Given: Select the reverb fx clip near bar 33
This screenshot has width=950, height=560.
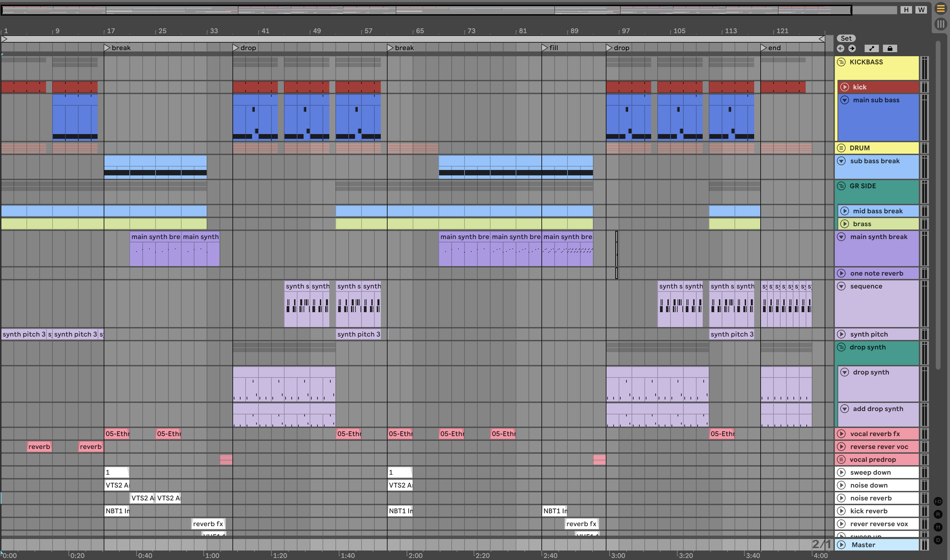Looking at the screenshot, I should point(208,524).
